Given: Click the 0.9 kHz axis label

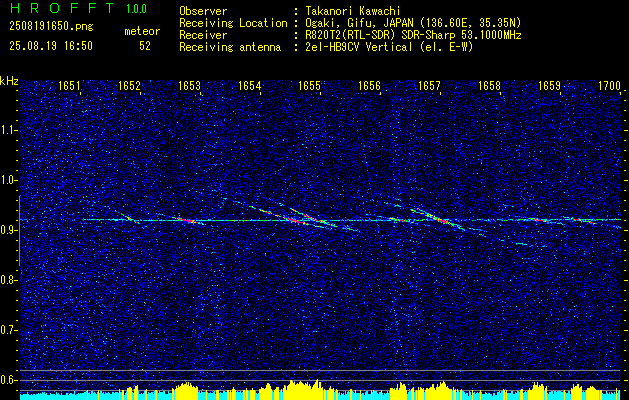Looking at the screenshot, I should 7,230.
